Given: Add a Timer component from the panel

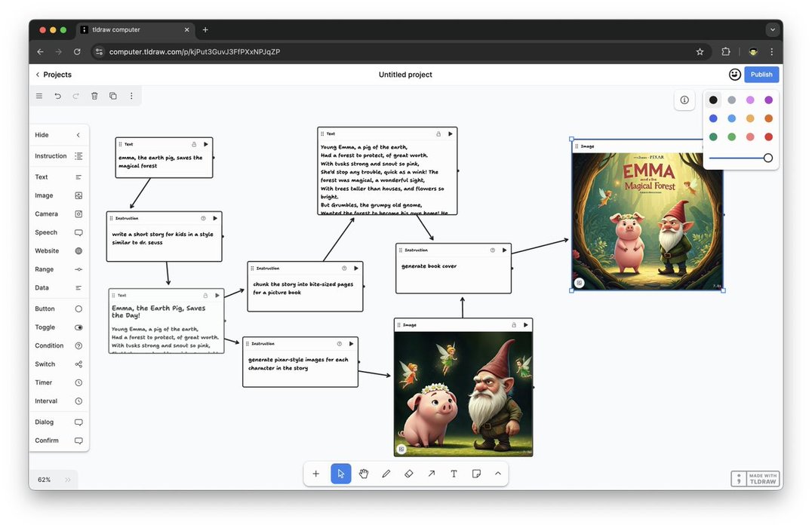Looking at the screenshot, I should [59, 382].
